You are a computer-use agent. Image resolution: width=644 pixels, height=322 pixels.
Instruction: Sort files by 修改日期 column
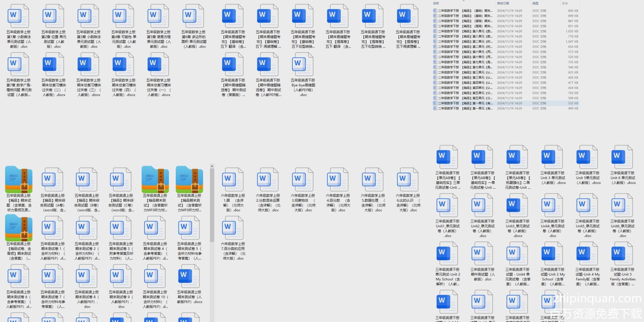pyautogui.click(x=503, y=3)
